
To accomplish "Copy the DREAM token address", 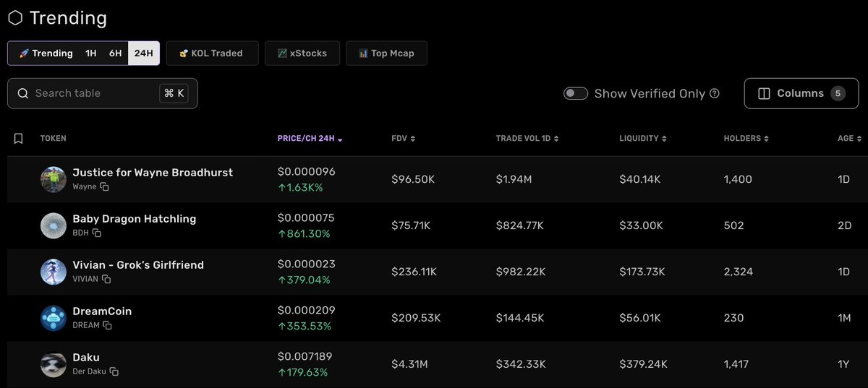I will point(107,326).
